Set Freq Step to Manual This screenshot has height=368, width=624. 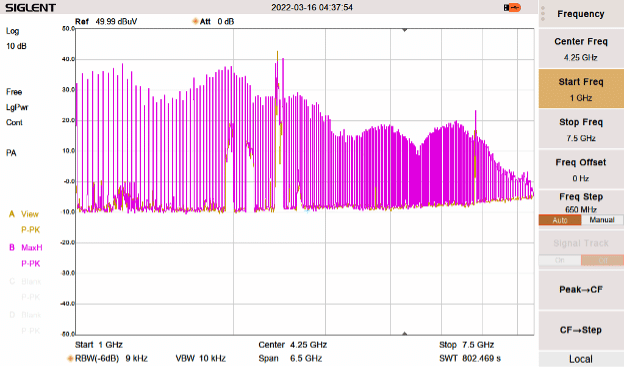click(x=602, y=220)
